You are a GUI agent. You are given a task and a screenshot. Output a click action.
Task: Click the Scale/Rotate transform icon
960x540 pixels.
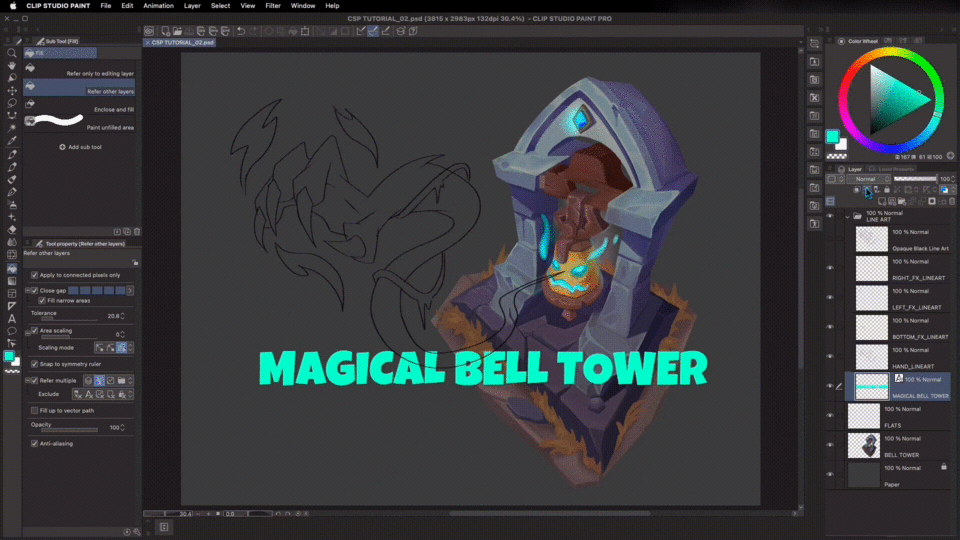coord(305,31)
